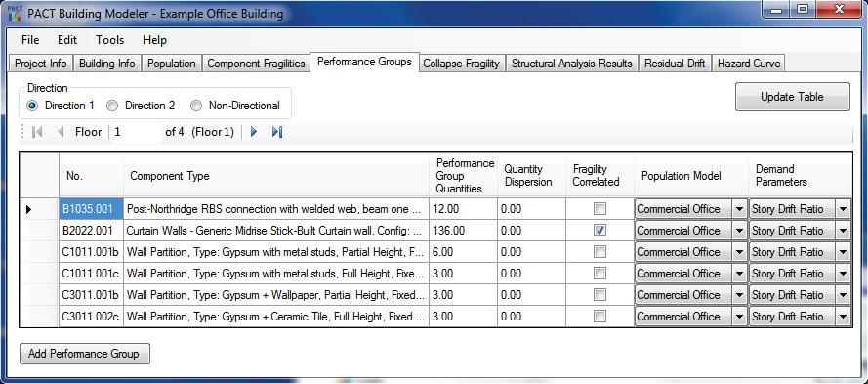Click Quantity Dispersion column header
This screenshot has height=384, width=868.
tap(531, 176)
